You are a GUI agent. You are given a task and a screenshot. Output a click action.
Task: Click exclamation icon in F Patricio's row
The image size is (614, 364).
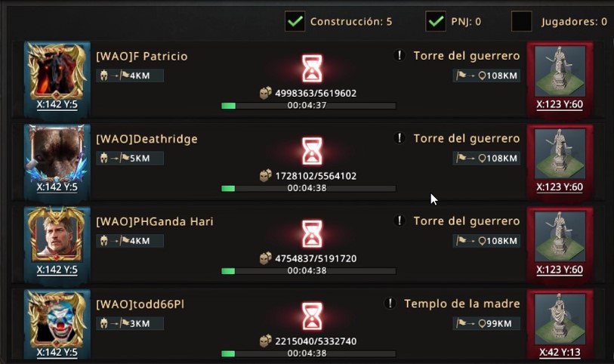pos(400,56)
